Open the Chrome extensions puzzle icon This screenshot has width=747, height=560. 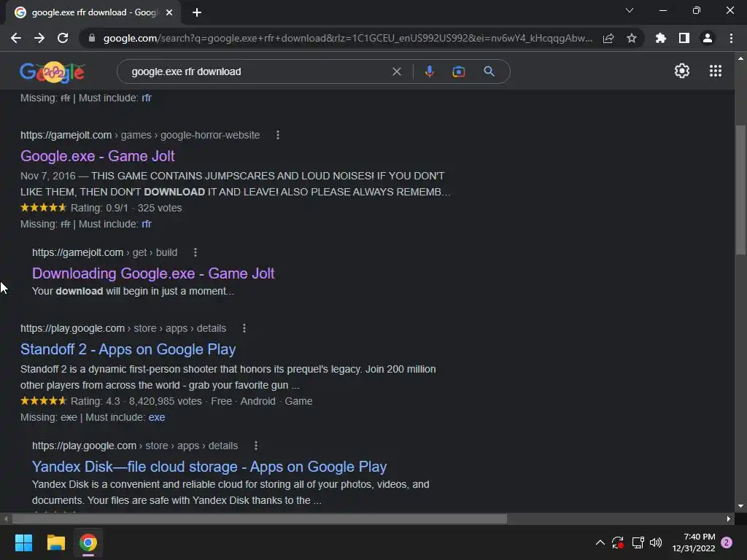[x=660, y=38]
